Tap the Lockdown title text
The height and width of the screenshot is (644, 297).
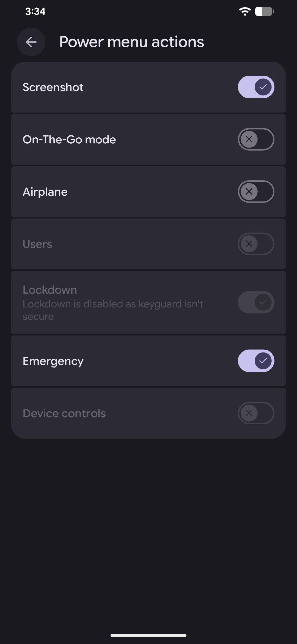click(50, 290)
